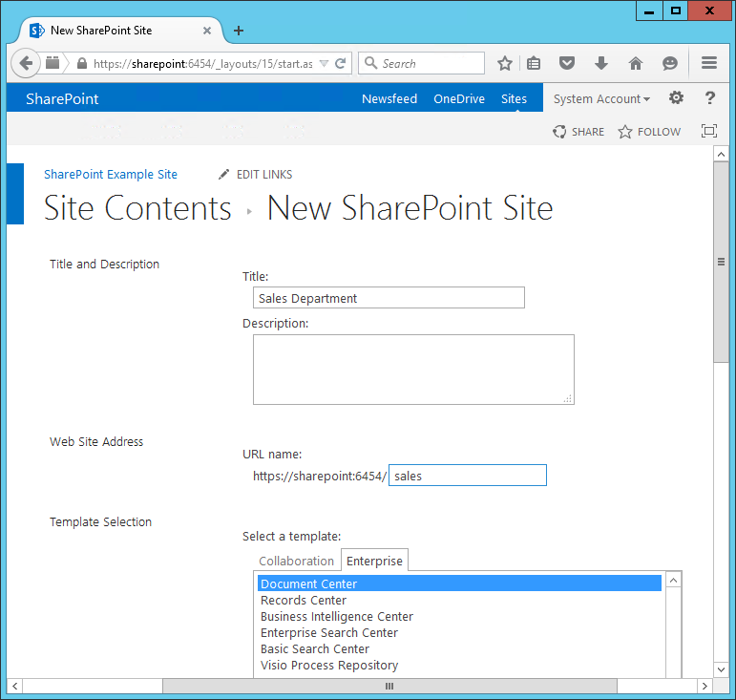Open the SharePoint settings gear

[x=676, y=97]
